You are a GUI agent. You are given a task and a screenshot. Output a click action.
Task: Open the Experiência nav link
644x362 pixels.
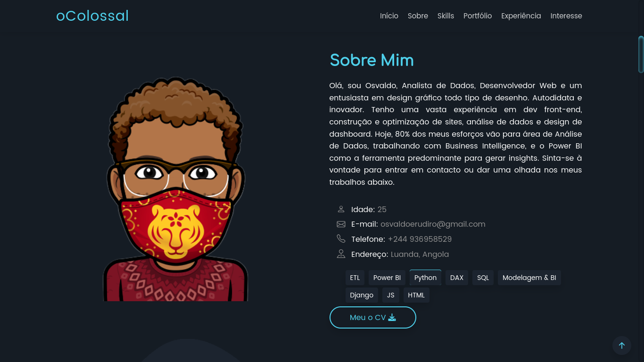click(521, 16)
